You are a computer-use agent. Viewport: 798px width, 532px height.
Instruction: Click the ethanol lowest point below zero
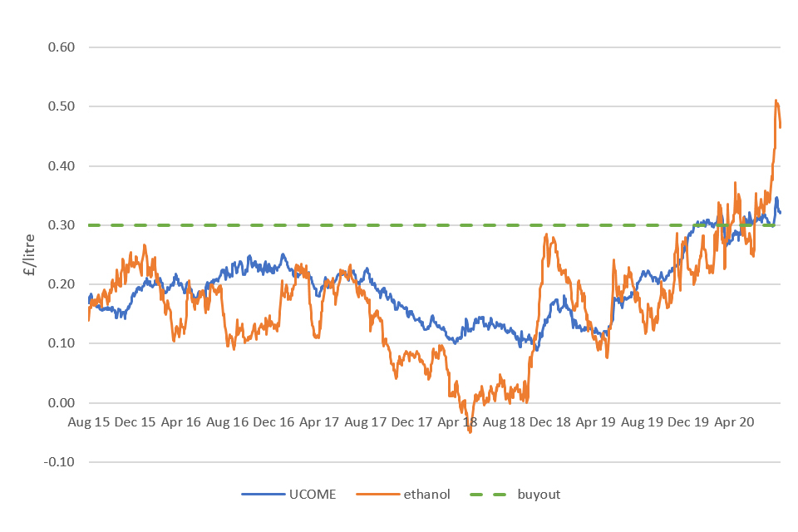click(x=470, y=432)
